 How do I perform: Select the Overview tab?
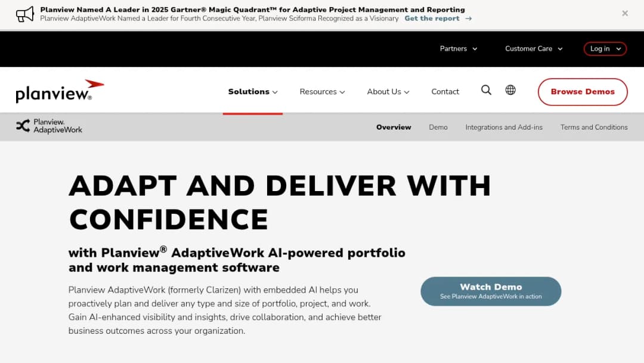coord(394,127)
